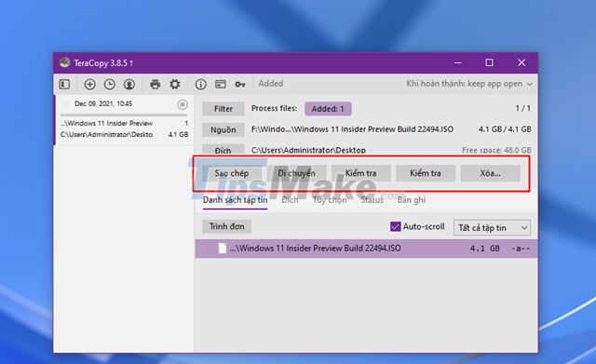Click the card panel icon

pos(221,84)
